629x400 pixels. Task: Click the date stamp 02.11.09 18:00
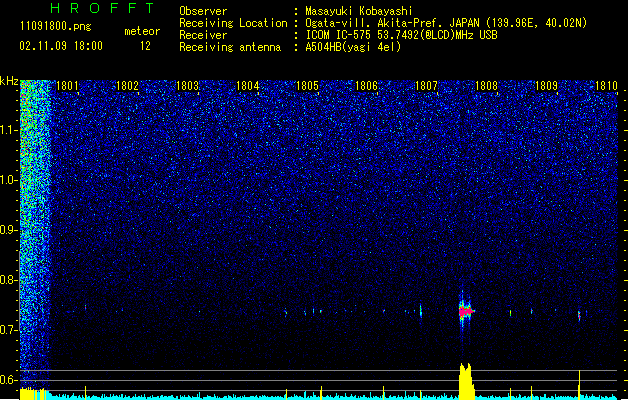tap(61, 46)
